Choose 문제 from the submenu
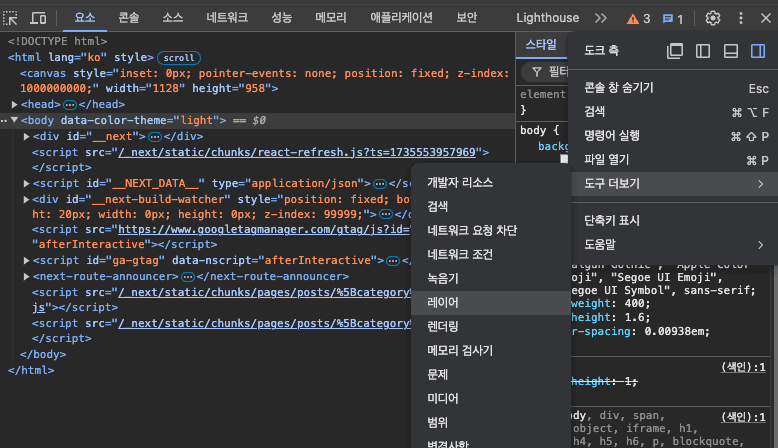Viewport: 778px width, 448px height. 491,374
